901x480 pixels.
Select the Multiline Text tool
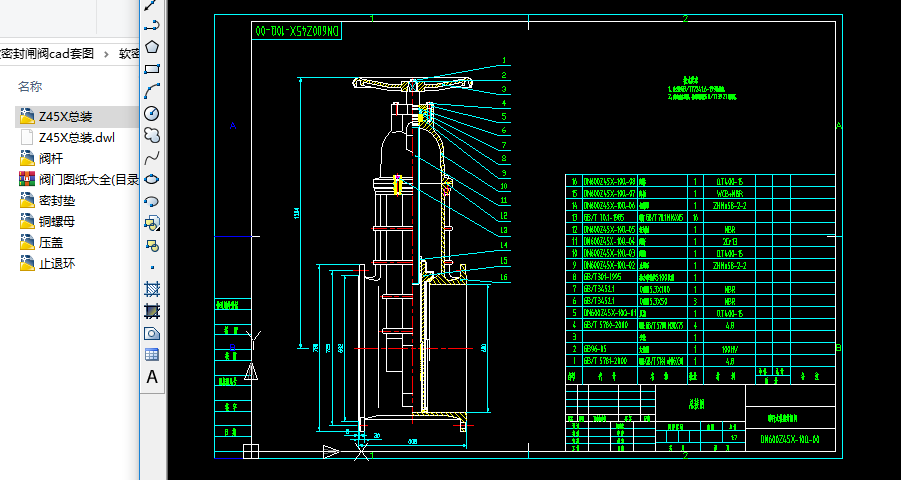(x=152, y=377)
